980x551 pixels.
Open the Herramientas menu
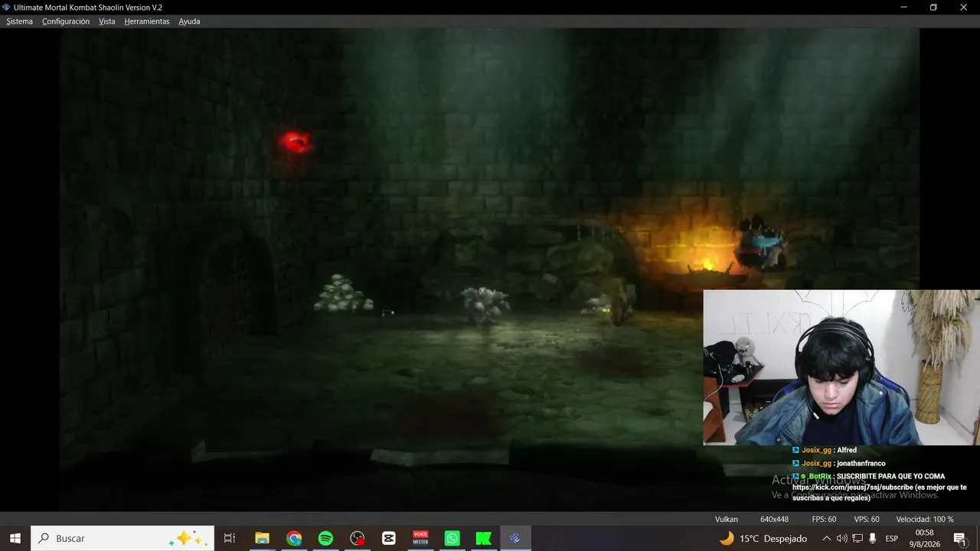pyautogui.click(x=147, y=21)
